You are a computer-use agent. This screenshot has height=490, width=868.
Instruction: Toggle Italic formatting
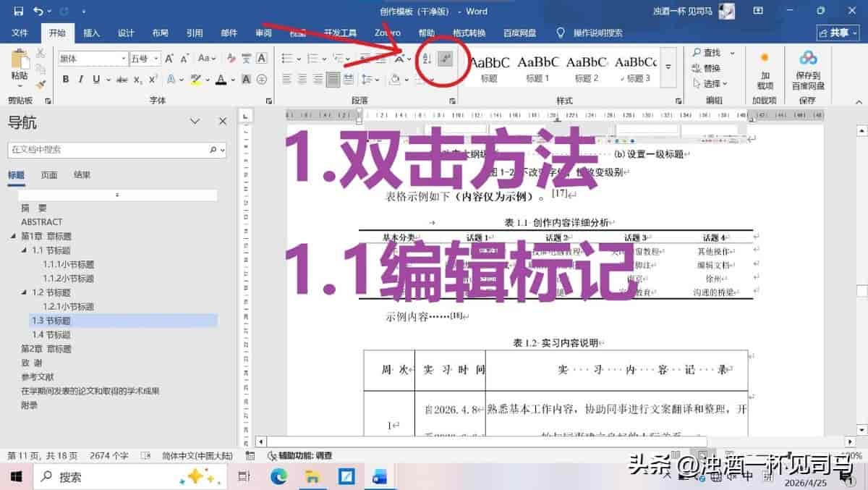pyautogui.click(x=80, y=80)
